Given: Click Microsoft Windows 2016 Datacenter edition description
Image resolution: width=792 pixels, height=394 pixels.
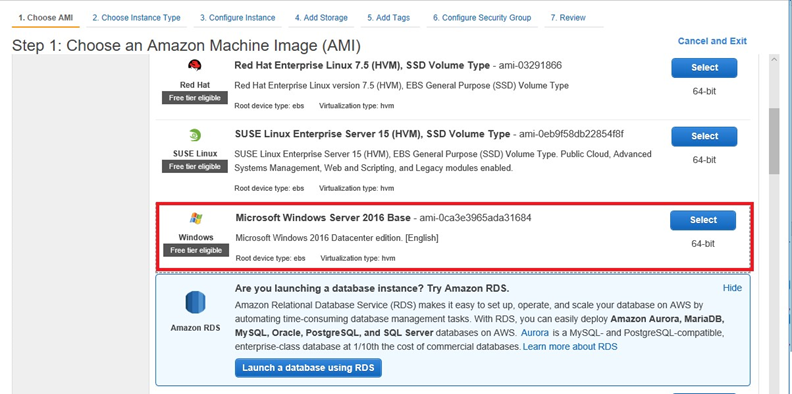Looking at the screenshot, I should coord(337,238).
